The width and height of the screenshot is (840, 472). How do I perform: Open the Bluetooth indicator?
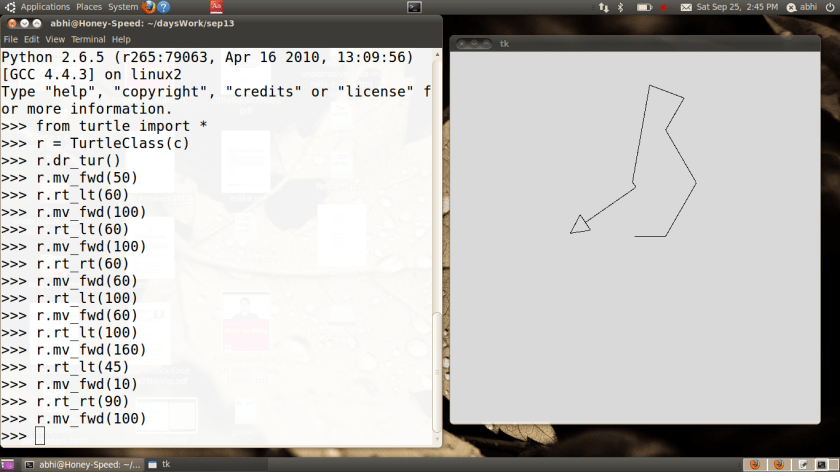click(620, 7)
